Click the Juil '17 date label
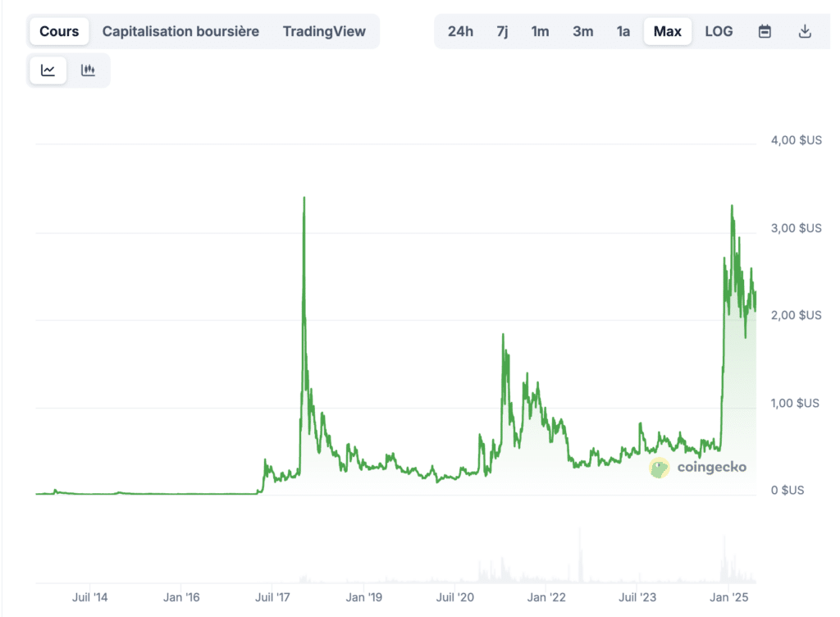 coord(272,597)
